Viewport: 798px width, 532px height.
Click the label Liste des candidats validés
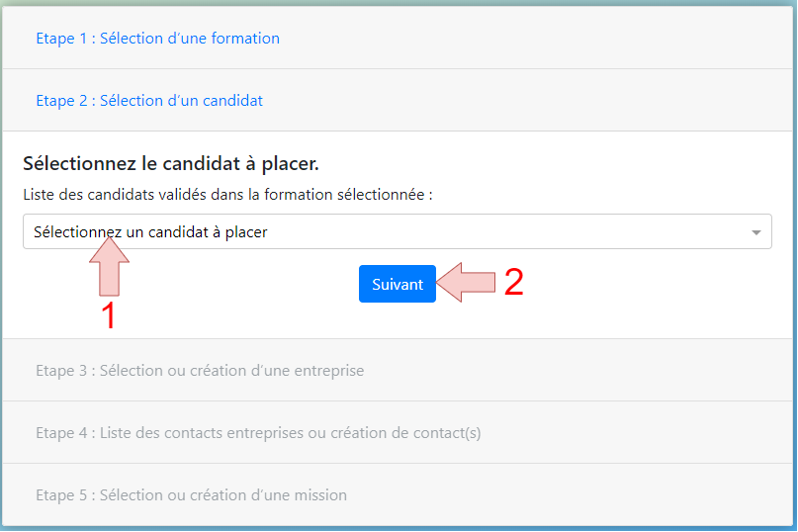tap(227, 195)
